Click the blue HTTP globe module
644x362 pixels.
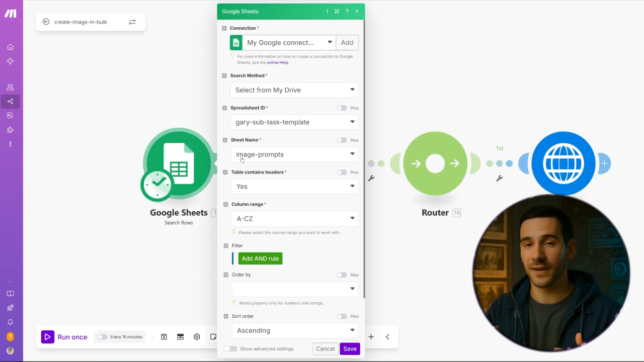click(x=563, y=163)
